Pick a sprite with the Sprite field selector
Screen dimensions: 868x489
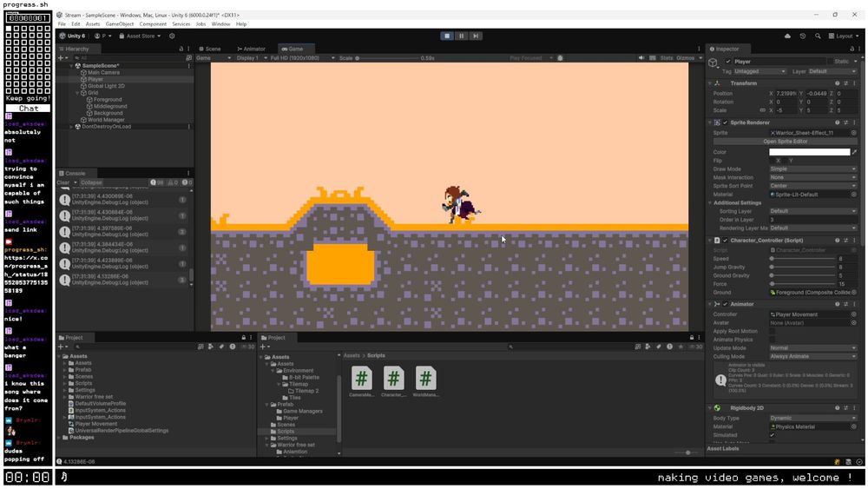pyautogui.click(x=853, y=133)
